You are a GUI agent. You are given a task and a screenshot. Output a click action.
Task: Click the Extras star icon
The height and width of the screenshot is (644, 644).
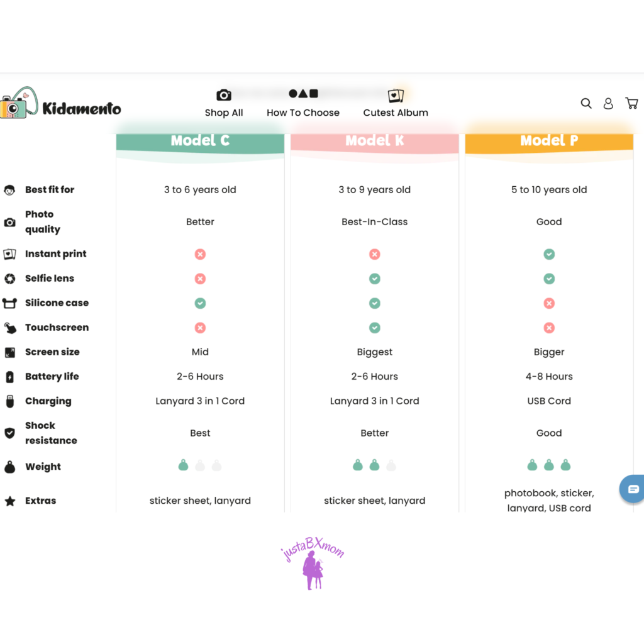pyautogui.click(x=9, y=501)
